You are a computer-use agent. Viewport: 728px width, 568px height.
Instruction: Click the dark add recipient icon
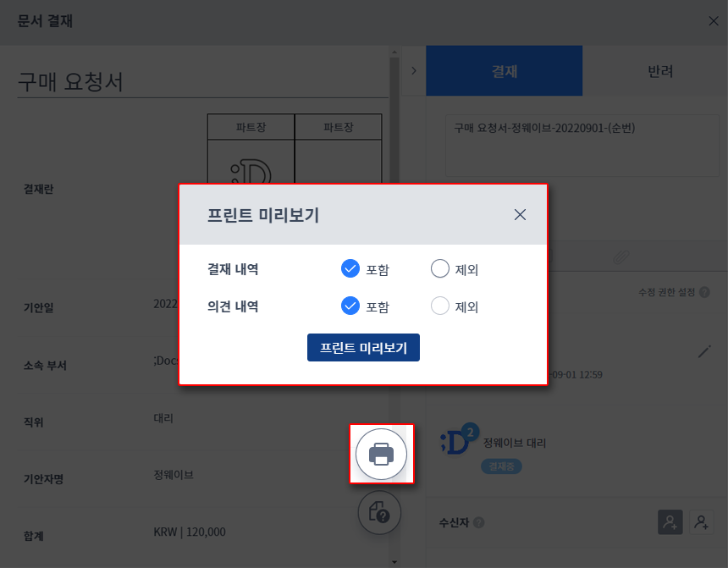click(x=670, y=522)
